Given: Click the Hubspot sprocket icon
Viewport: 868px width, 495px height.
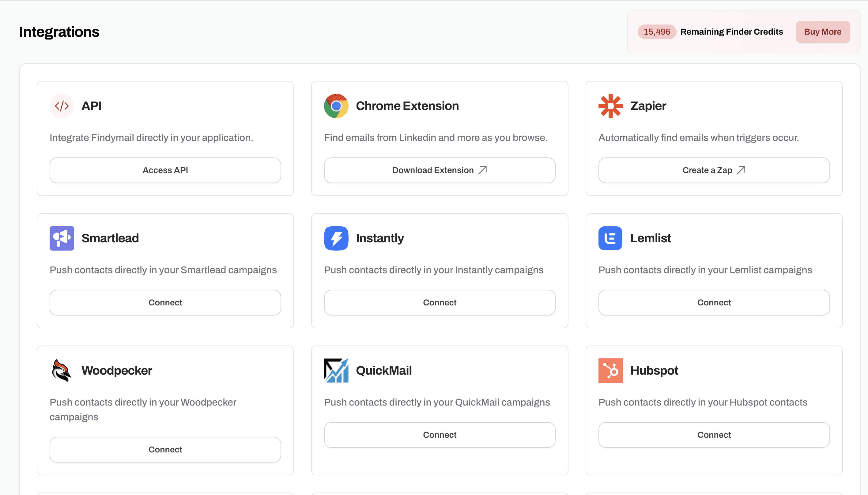Looking at the screenshot, I should coord(611,371).
